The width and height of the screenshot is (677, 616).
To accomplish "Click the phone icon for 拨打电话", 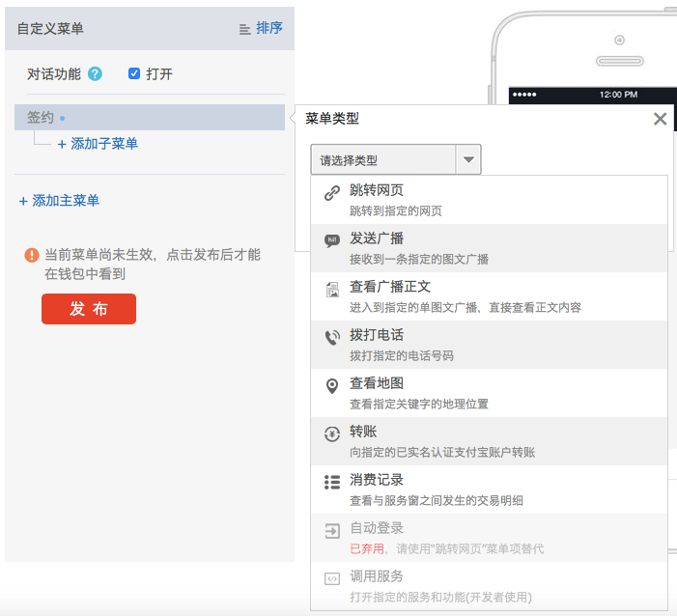I will click(x=332, y=338).
